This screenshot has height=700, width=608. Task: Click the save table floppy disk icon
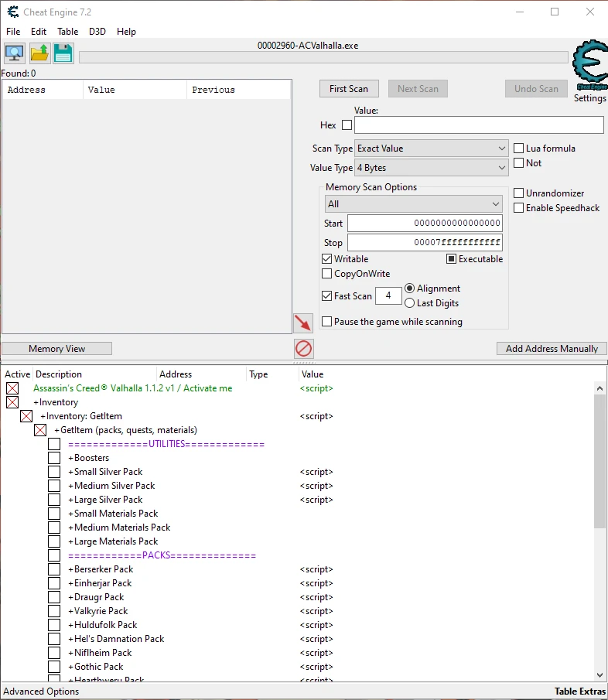pos(63,53)
